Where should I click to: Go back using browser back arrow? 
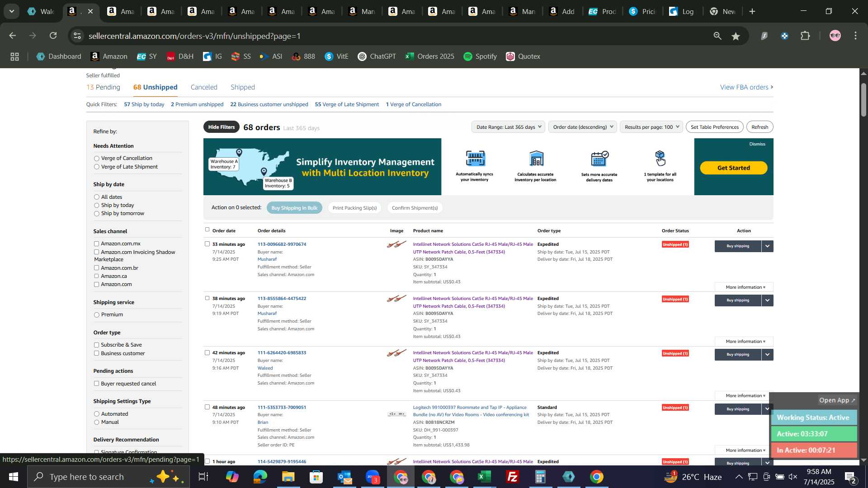point(12,36)
